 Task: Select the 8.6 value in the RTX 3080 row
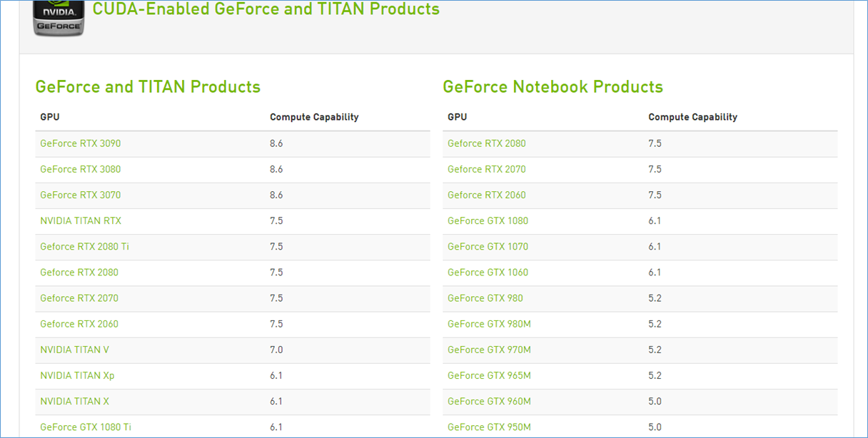pos(276,169)
